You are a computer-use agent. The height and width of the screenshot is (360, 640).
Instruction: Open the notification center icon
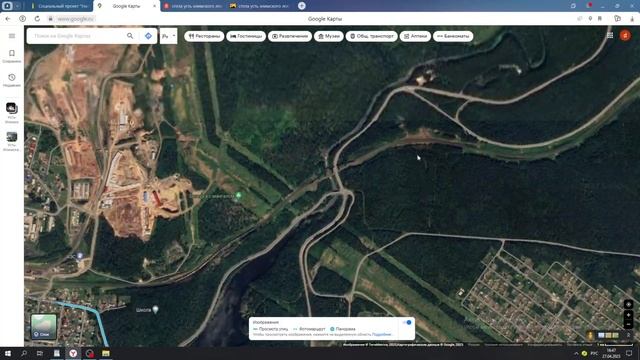[629, 353]
